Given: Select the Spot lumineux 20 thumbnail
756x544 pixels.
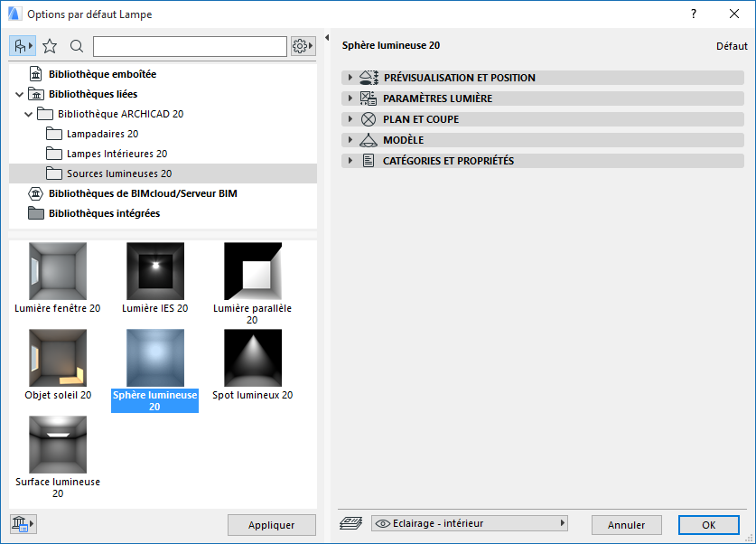Looking at the screenshot, I should click(252, 357).
